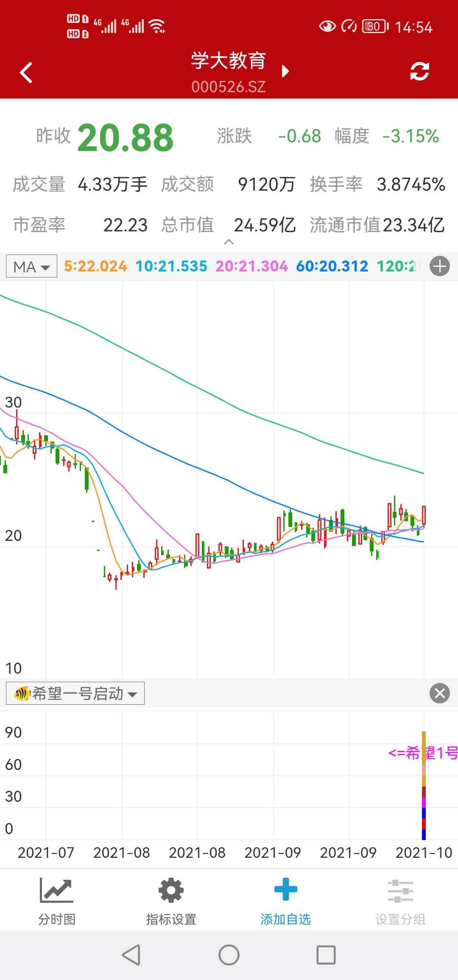Tap the 2021-07 date axis label
This screenshot has height=980, width=458.
tap(46, 853)
